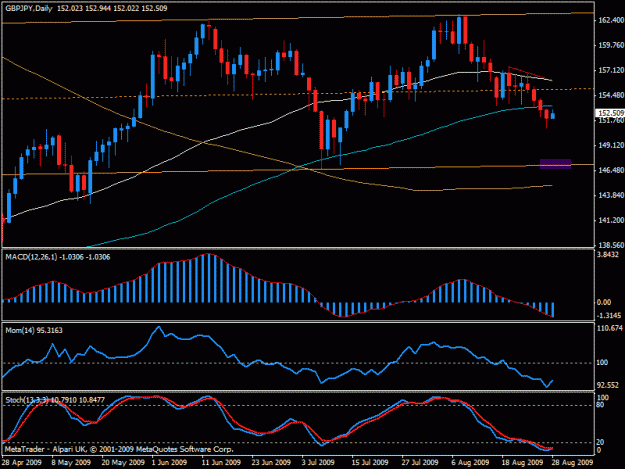Click the 20 May 2009 date label

(123, 463)
